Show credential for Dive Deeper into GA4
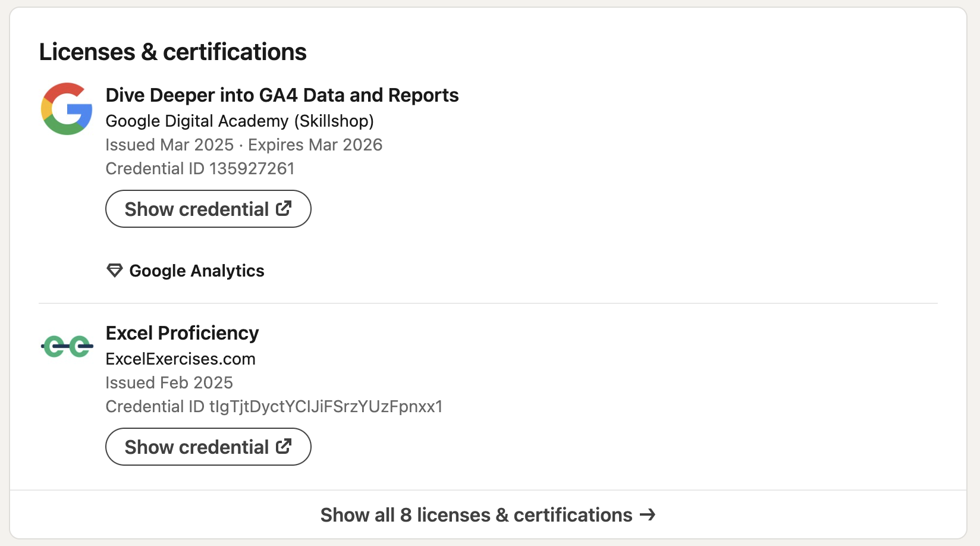The image size is (980, 546). pos(208,209)
